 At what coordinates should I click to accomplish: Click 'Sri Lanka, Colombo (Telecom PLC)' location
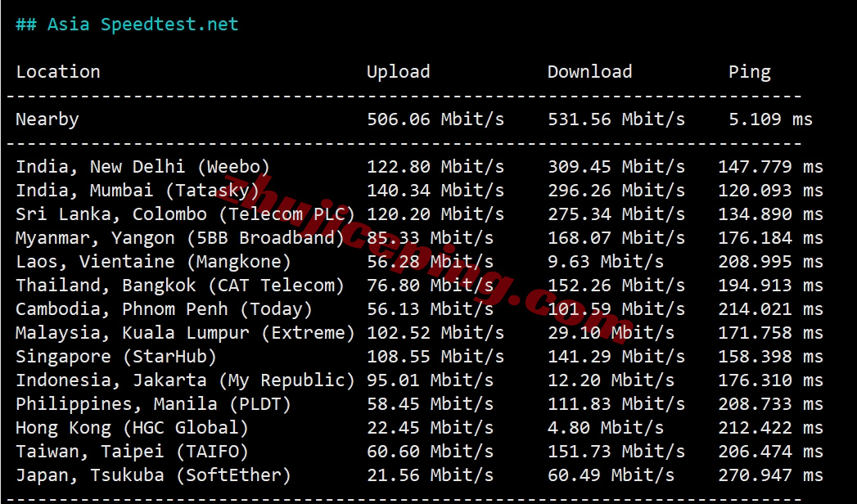tap(185, 214)
